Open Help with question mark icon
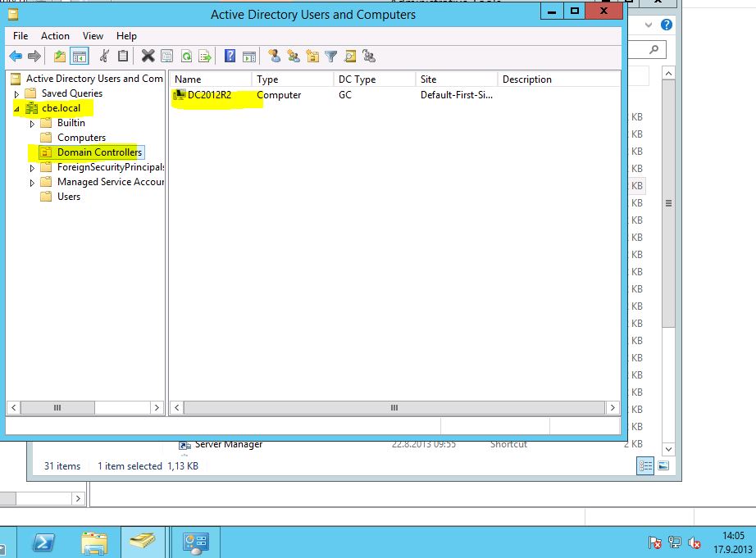 point(230,57)
